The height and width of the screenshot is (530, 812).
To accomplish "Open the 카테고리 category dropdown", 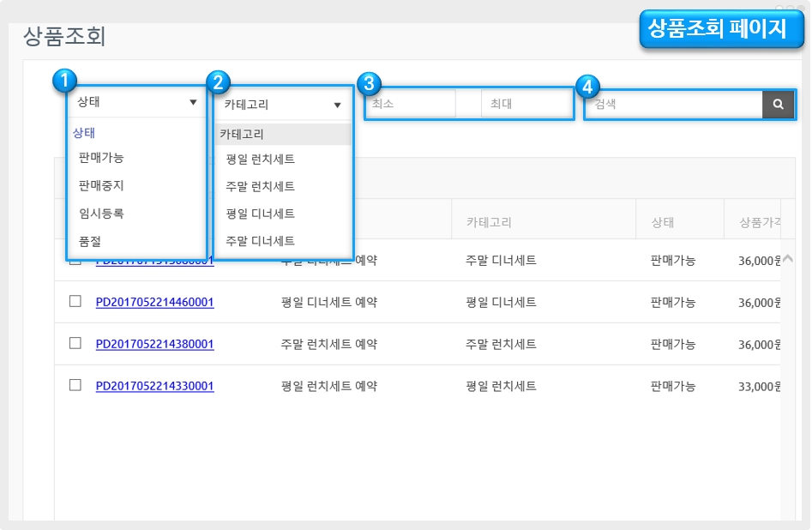I will [282, 105].
